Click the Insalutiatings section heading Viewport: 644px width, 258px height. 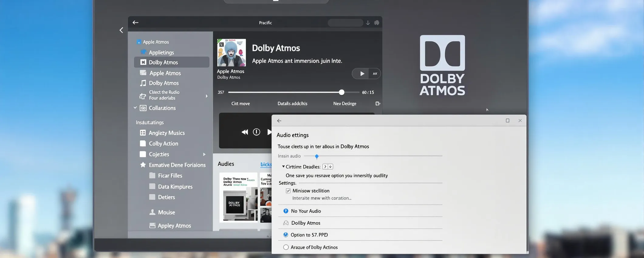(x=150, y=122)
